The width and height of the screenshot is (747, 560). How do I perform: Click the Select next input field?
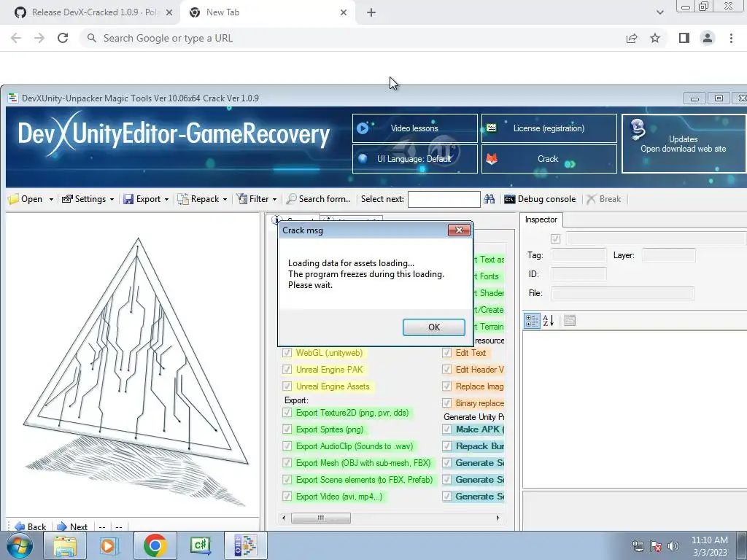444,199
